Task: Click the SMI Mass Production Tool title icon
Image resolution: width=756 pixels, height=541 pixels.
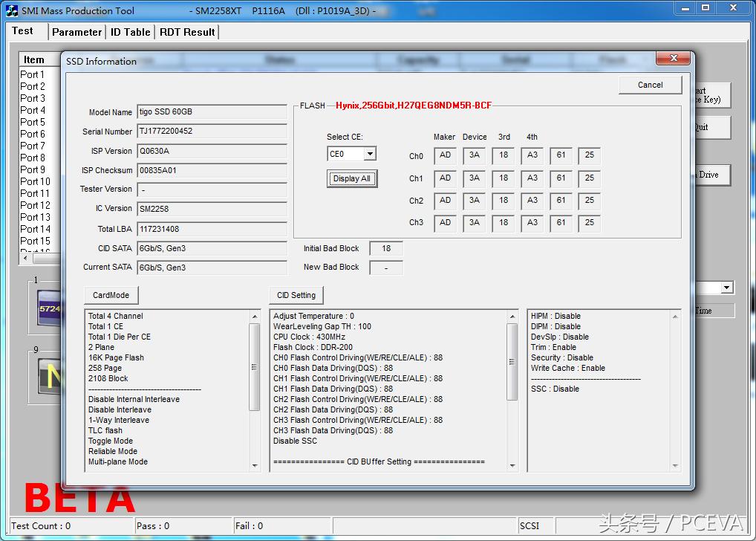Action: 12,10
